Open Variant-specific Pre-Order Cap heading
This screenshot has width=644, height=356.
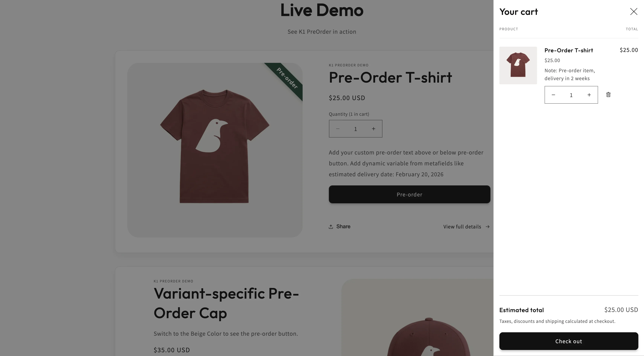point(226,303)
